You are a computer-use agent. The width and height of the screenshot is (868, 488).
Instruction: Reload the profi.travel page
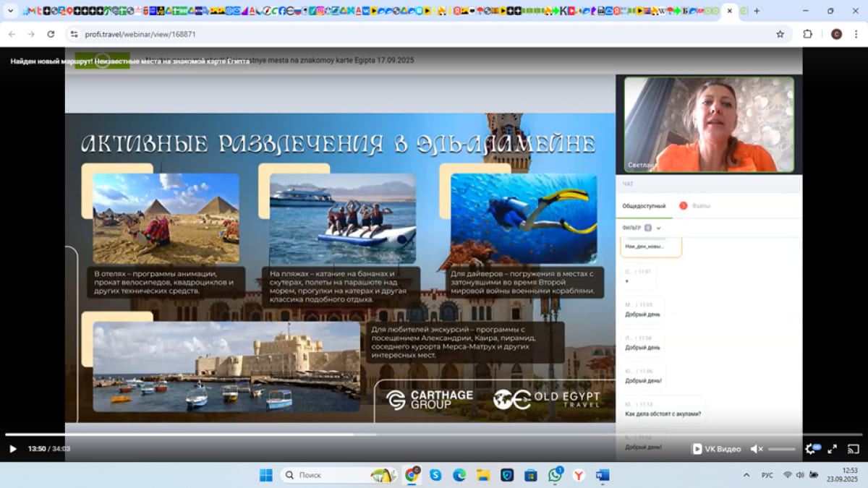(51, 34)
